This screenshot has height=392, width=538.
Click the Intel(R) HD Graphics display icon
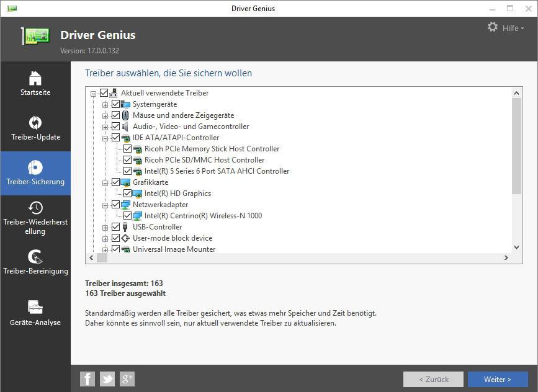point(137,194)
